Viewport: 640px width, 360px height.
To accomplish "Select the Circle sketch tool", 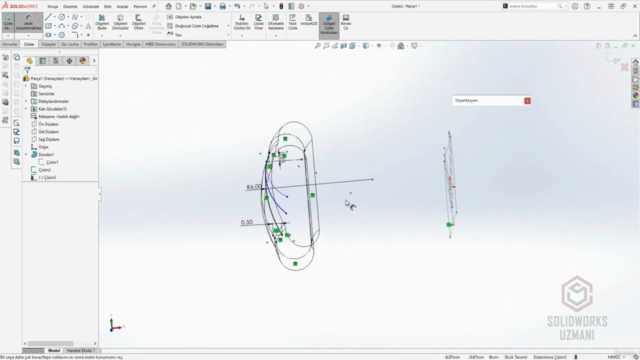I will click(x=62, y=17).
